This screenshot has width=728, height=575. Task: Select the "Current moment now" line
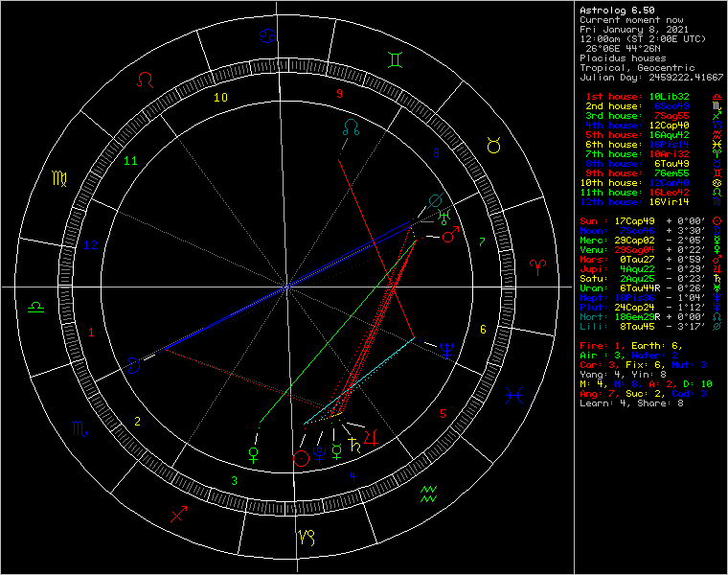coord(631,20)
